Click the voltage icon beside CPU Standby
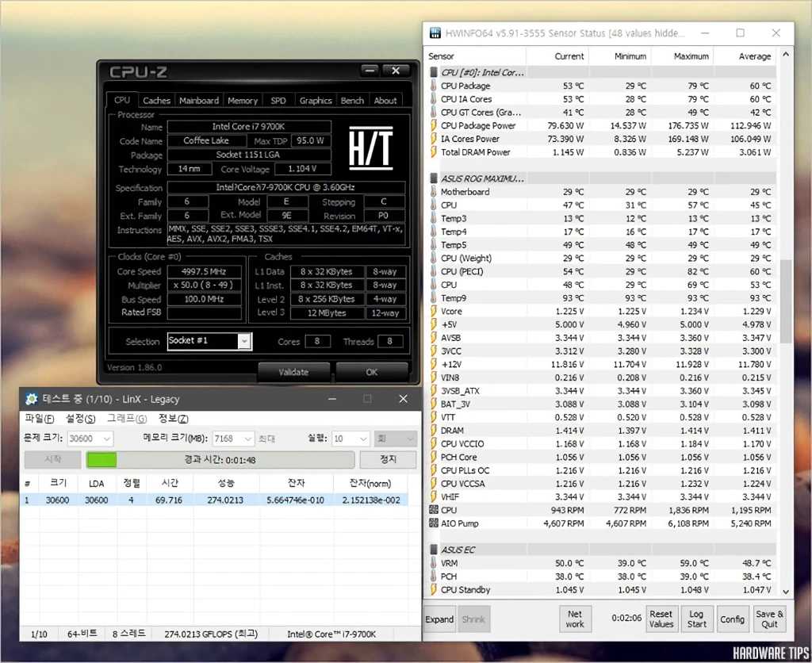The width and height of the screenshot is (812, 663). coord(434,589)
